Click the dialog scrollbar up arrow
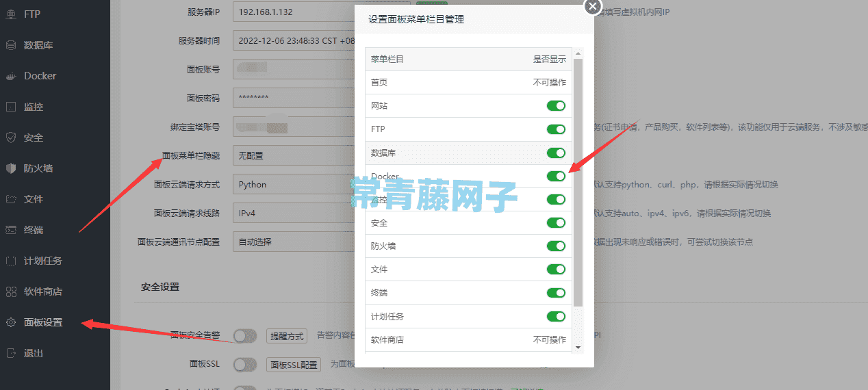Viewport: 868px width, 390px height. tap(578, 53)
